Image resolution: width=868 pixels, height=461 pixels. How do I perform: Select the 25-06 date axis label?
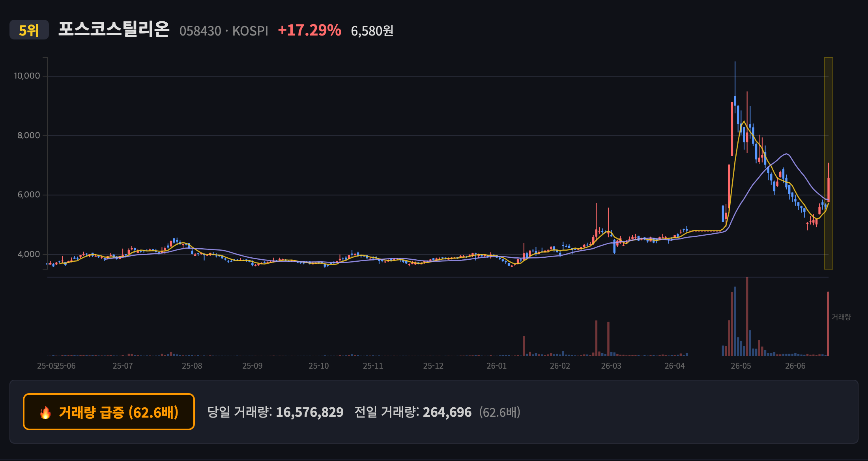click(66, 366)
